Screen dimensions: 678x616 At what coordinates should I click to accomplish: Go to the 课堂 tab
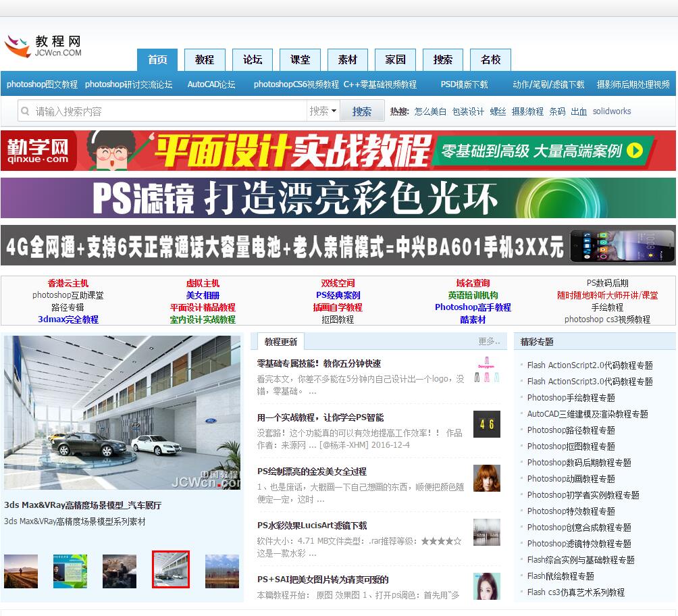pyautogui.click(x=300, y=59)
